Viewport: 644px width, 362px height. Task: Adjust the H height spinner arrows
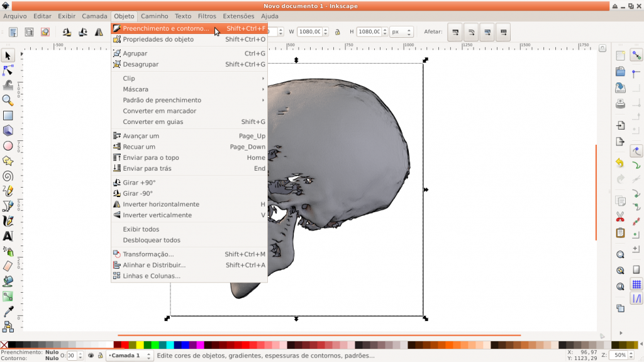point(385,31)
